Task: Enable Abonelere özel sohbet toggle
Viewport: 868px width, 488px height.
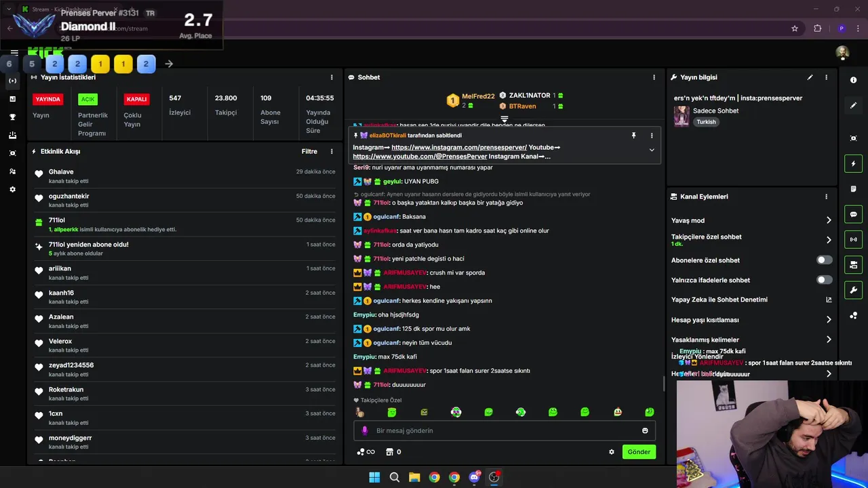Action: pyautogui.click(x=825, y=260)
